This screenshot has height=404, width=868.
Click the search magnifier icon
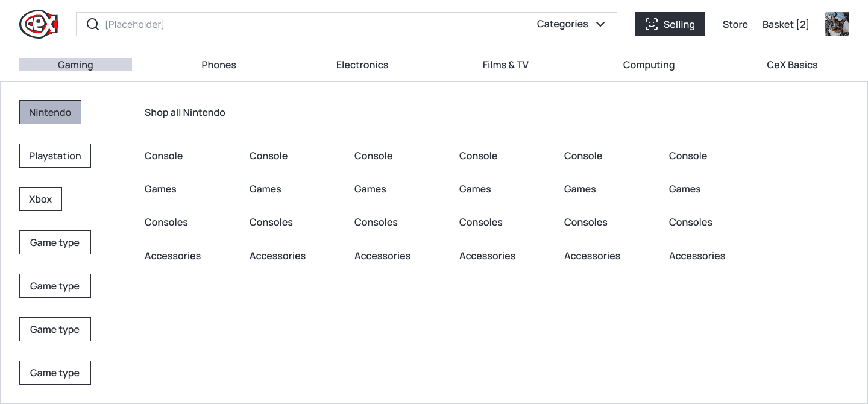[92, 24]
